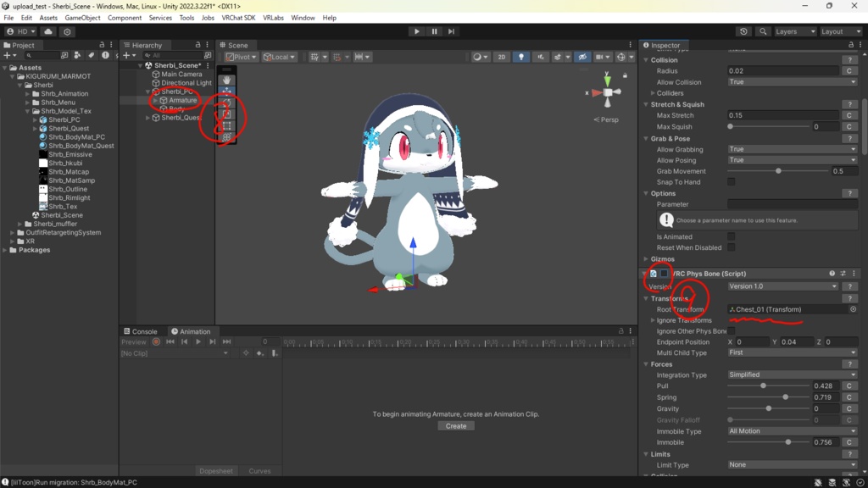This screenshot has height=488, width=868.
Task: Open the Local orientation dropdown
Action: coord(279,57)
